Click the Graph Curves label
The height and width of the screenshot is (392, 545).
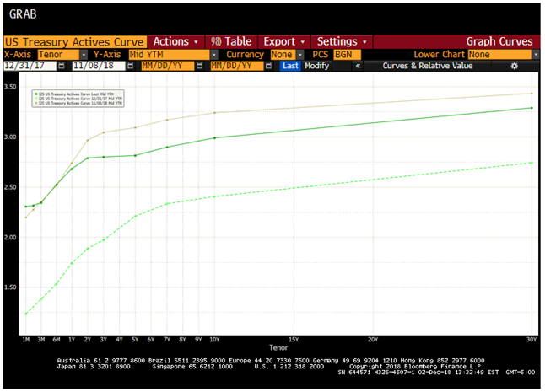499,41
